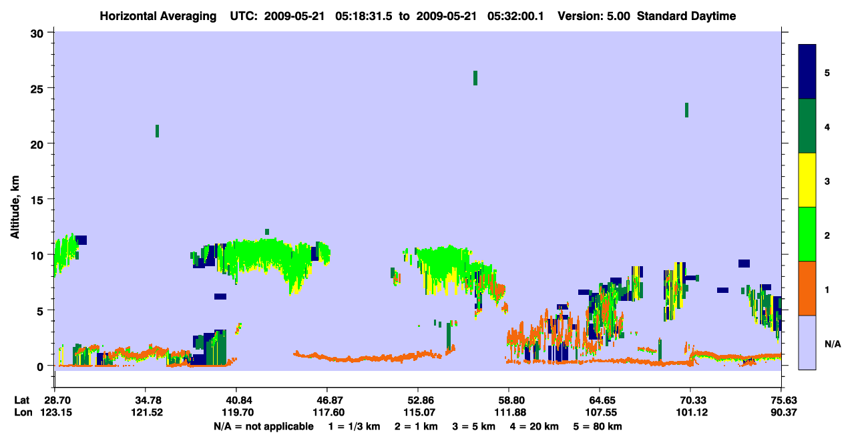This screenshot has height=445, width=868.
Task: Click the longitude value 101.12
Action: 690,412
